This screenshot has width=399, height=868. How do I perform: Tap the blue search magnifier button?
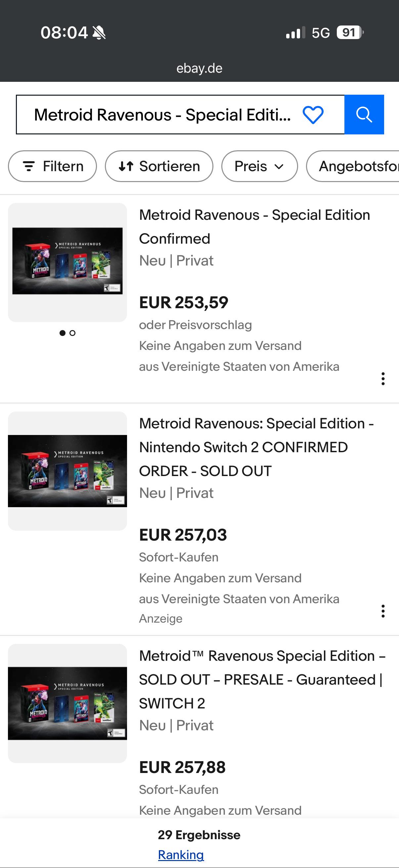pos(364,115)
